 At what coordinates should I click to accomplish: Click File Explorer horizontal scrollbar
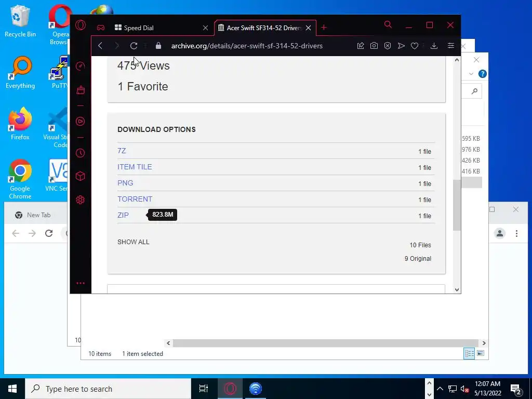point(325,343)
